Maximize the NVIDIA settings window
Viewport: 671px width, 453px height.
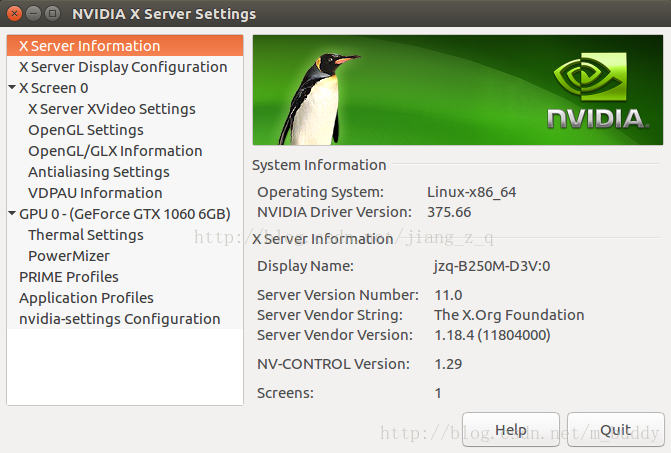pyautogui.click(x=53, y=14)
